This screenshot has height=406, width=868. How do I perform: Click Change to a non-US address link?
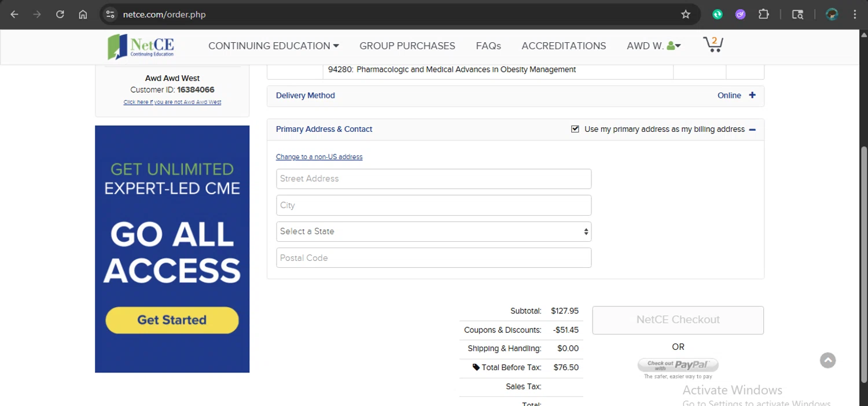(x=319, y=157)
